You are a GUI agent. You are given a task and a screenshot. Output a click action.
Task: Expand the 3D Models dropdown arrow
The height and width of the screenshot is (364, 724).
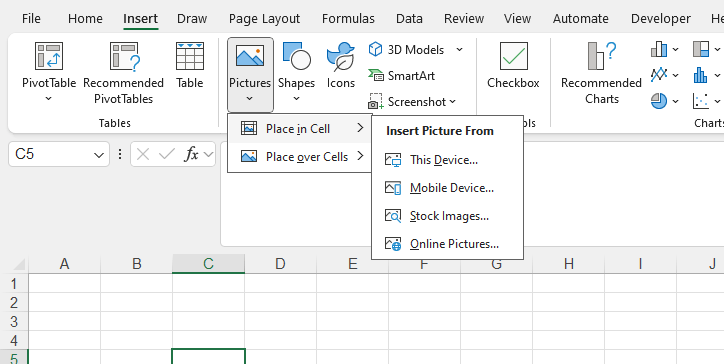pos(459,49)
